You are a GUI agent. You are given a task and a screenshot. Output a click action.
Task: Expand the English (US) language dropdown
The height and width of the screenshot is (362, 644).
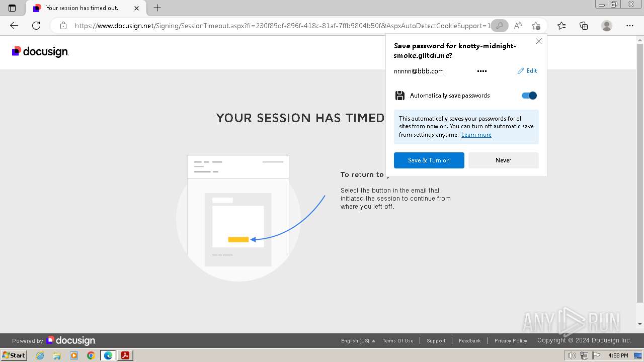pyautogui.click(x=358, y=341)
